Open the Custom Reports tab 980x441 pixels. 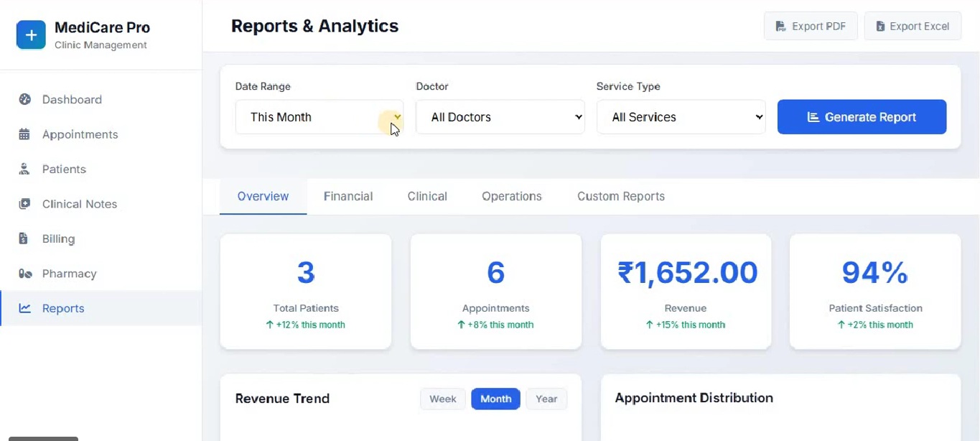620,196
